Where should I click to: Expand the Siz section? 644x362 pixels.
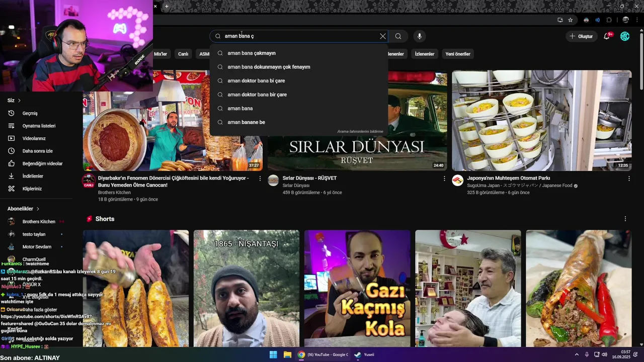click(14, 101)
